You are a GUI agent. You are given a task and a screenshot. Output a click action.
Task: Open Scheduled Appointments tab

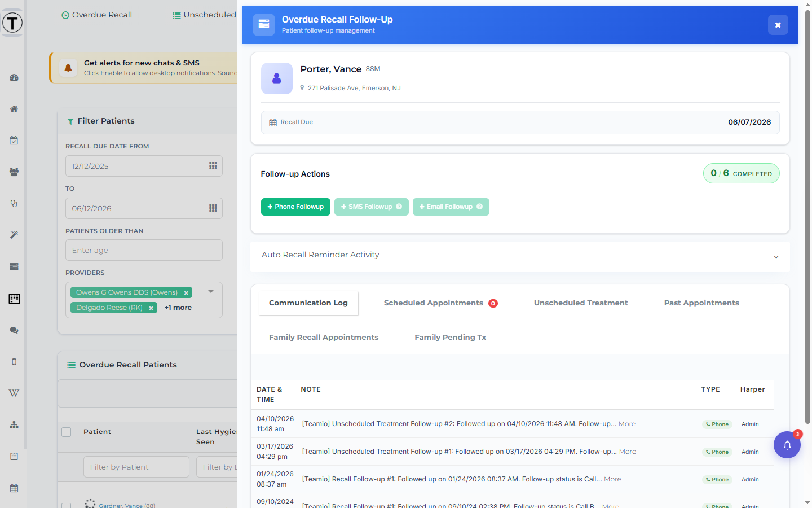[440, 303]
